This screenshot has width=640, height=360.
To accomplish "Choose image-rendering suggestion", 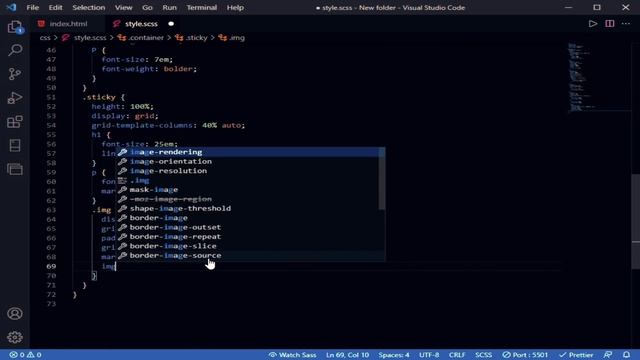I will pyautogui.click(x=250, y=152).
